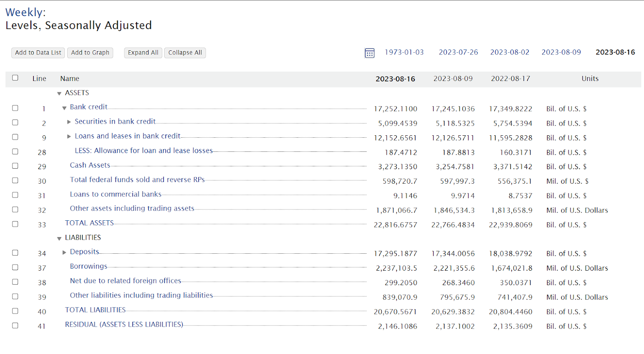Expand Loans and leases in bank credit
The height and width of the screenshot is (354, 644).
pos(69,137)
